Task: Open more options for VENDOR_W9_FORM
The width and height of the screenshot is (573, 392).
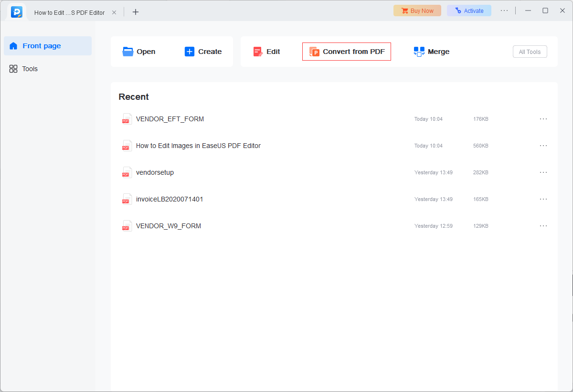Action: point(543,226)
